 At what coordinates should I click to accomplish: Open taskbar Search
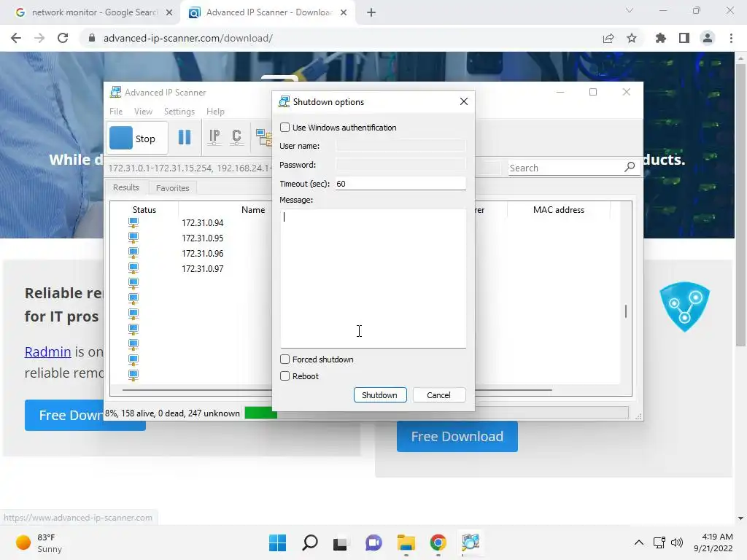coord(309,542)
